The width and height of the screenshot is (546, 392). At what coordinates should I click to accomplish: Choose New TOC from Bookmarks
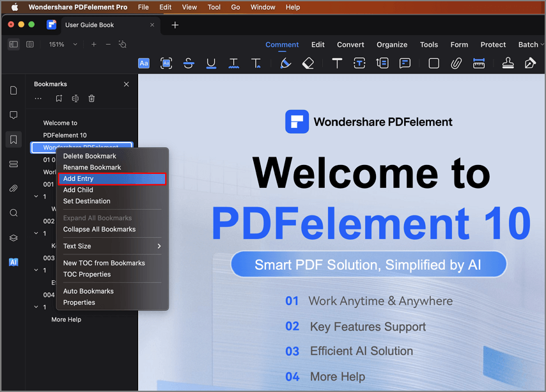112,263
